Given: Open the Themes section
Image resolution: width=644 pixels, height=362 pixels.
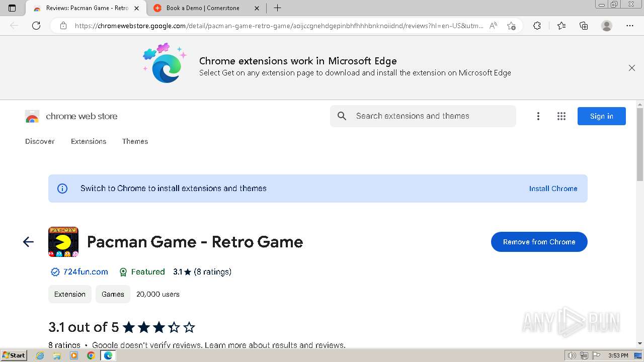Looking at the screenshot, I should tap(135, 141).
